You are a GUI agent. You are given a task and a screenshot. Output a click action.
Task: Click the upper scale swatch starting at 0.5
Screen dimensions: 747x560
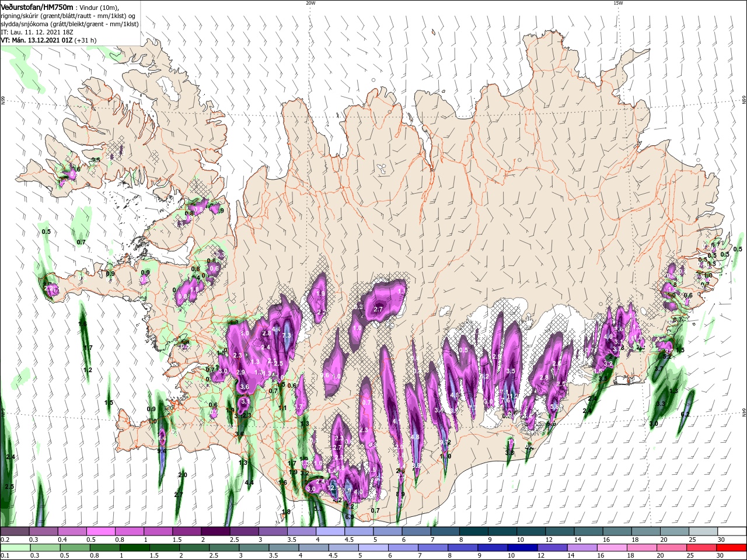[100, 531]
